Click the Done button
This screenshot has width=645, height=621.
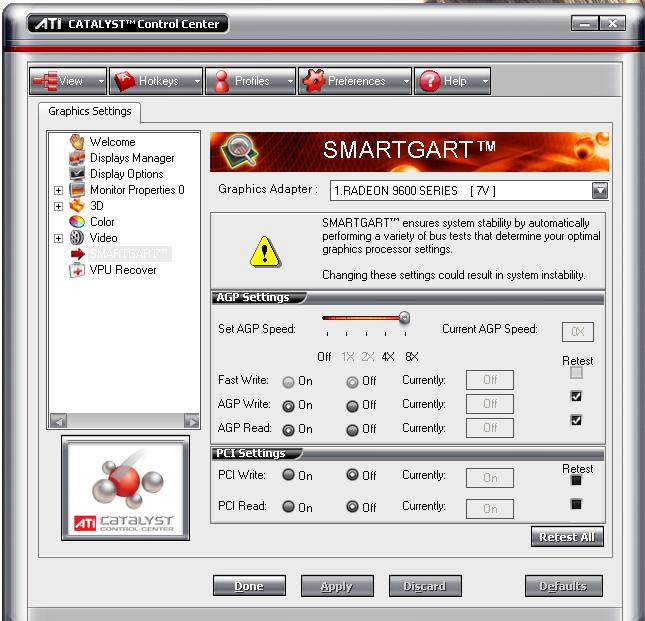tap(249, 586)
